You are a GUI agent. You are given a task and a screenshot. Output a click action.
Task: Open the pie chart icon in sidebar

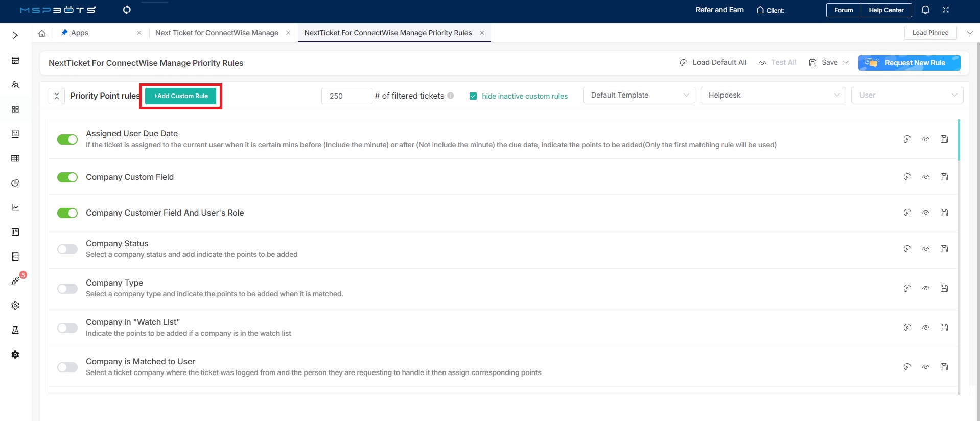coord(15,183)
